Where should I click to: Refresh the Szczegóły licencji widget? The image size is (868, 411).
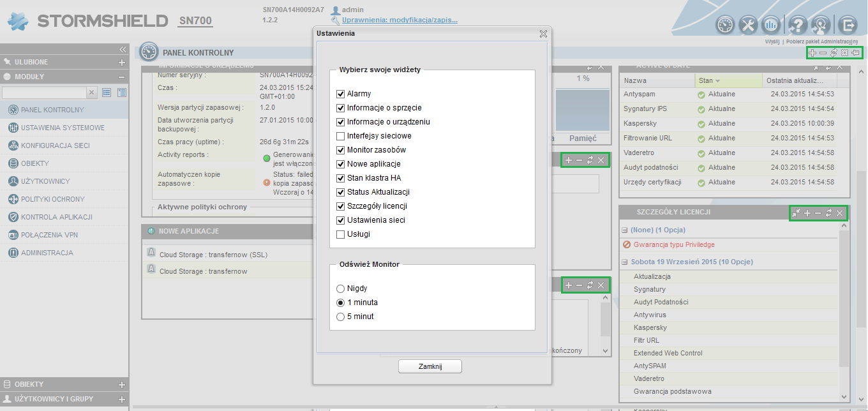coord(828,213)
